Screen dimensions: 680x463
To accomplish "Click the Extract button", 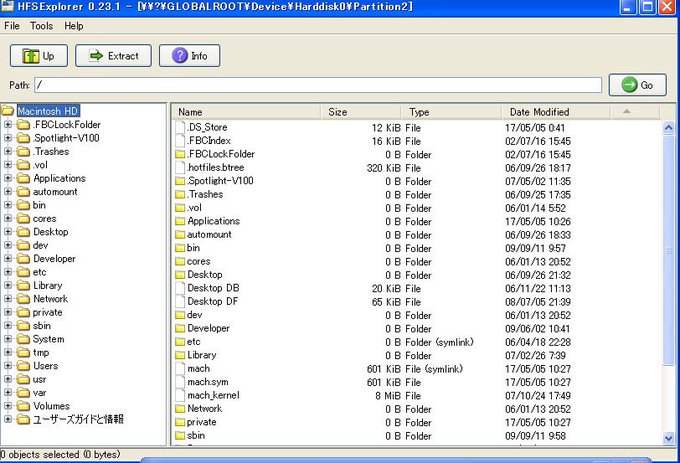I will click(114, 55).
